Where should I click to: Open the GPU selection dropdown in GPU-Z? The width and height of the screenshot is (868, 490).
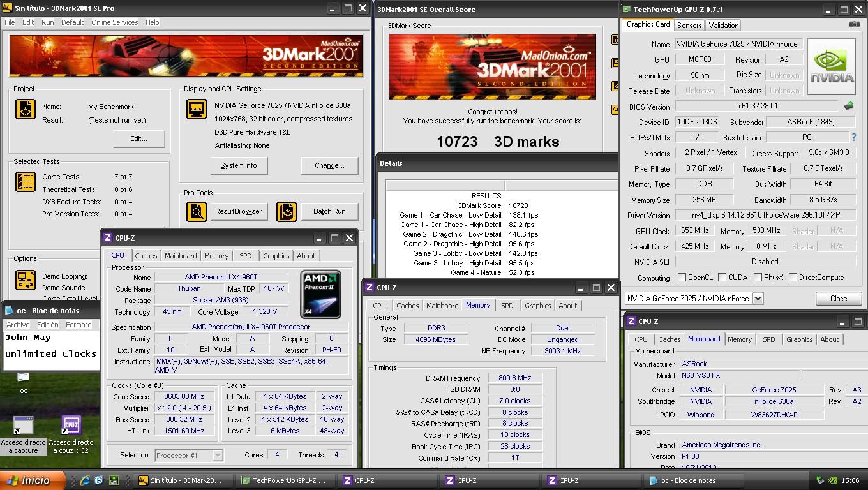coord(758,298)
